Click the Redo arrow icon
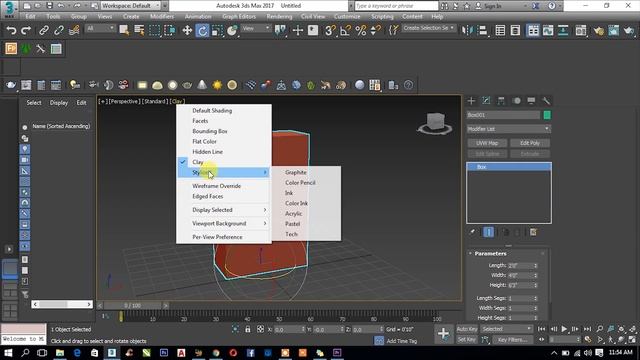640x360 pixels. (26, 30)
